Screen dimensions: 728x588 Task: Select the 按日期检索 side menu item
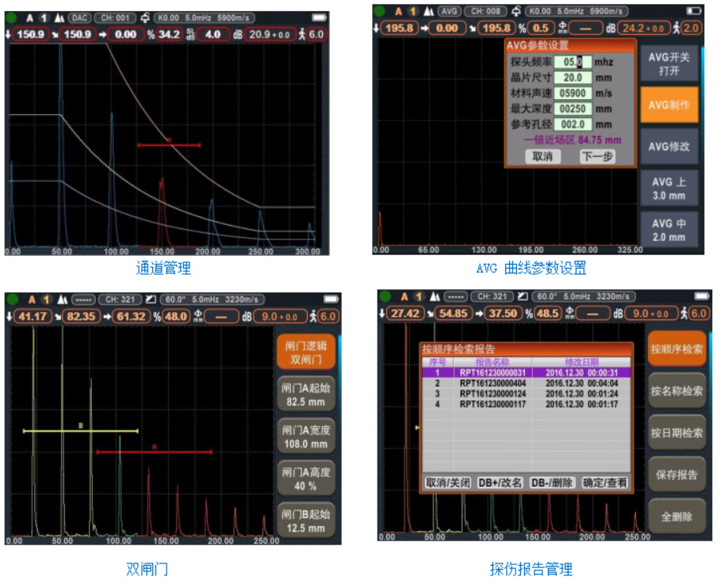[x=677, y=433]
